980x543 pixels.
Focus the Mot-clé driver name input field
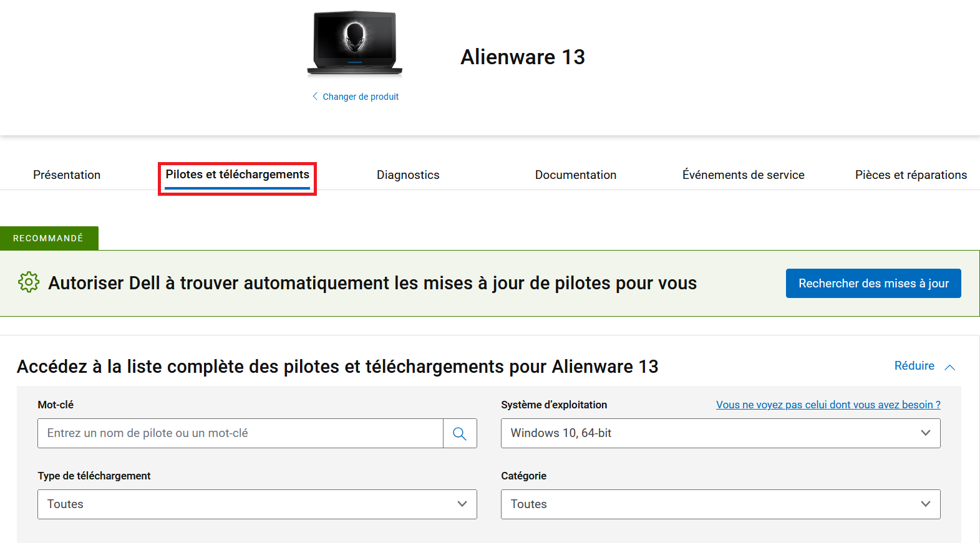click(x=240, y=433)
